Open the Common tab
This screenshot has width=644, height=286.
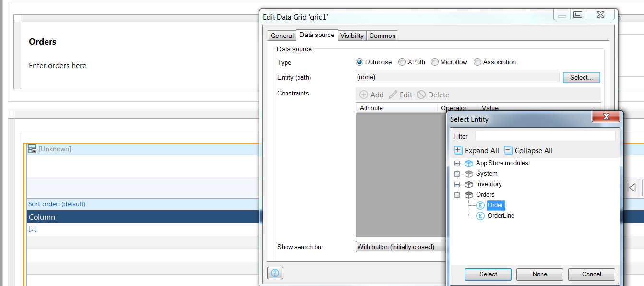(382, 35)
